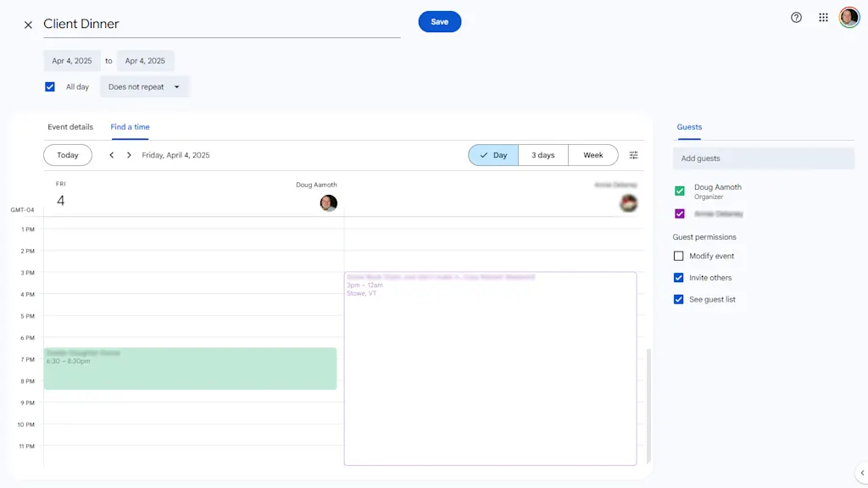
Task: Close the event editor with the X icon
Action: click(x=28, y=25)
